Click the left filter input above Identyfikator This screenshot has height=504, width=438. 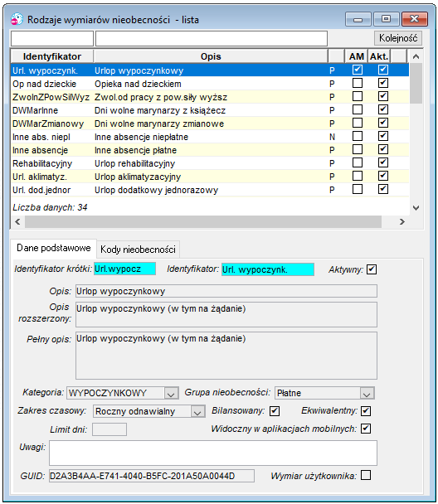coord(52,39)
